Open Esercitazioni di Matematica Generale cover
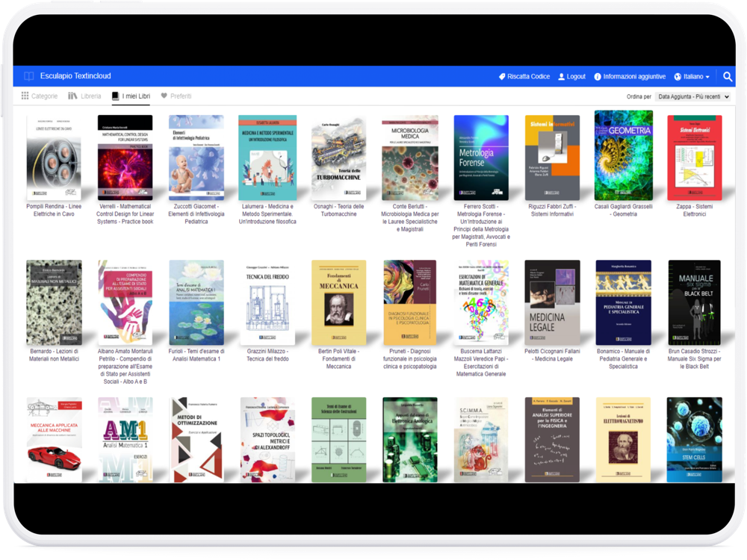This screenshot has height=560, width=747. click(481, 302)
